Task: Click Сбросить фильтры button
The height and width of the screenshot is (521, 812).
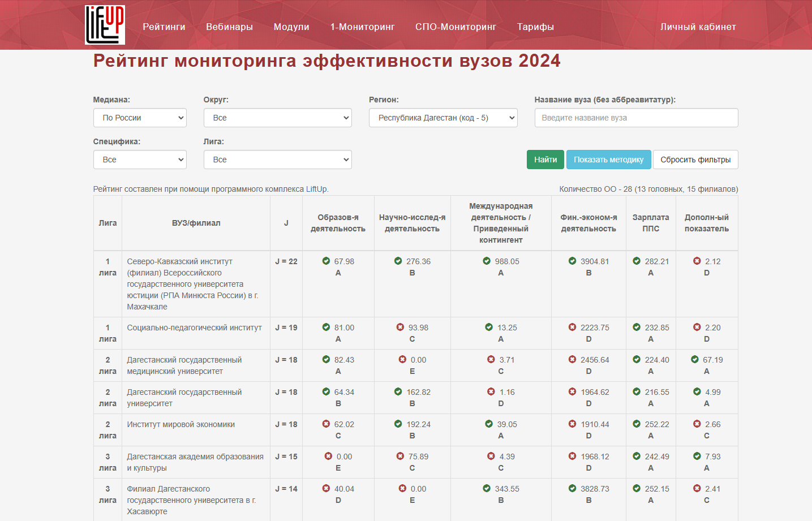Action: point(695,160)
